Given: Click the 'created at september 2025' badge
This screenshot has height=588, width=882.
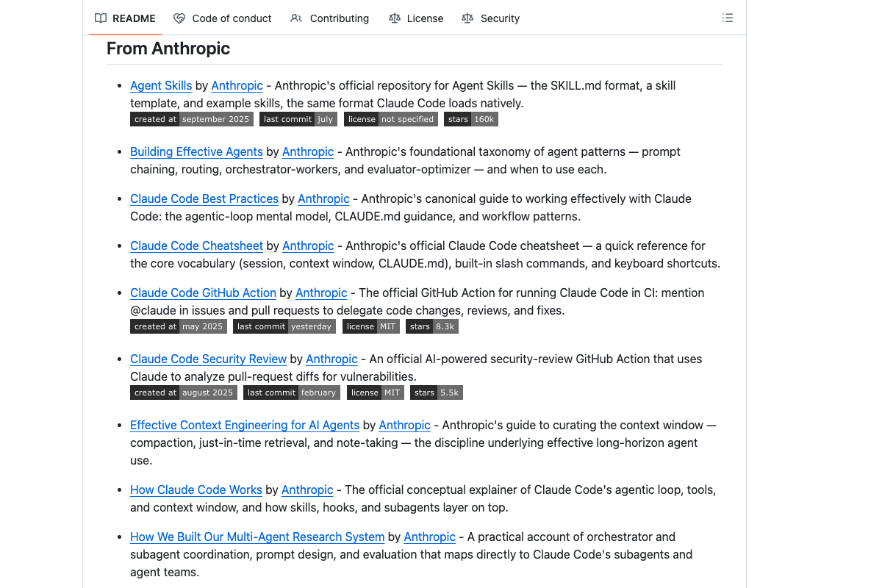Looking at the screenshot, I should [x=192, y=119].
